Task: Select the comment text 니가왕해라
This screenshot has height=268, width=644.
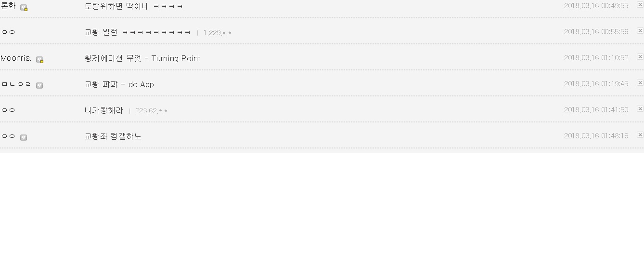Action: pyautogui.click(x=103, y=110)
